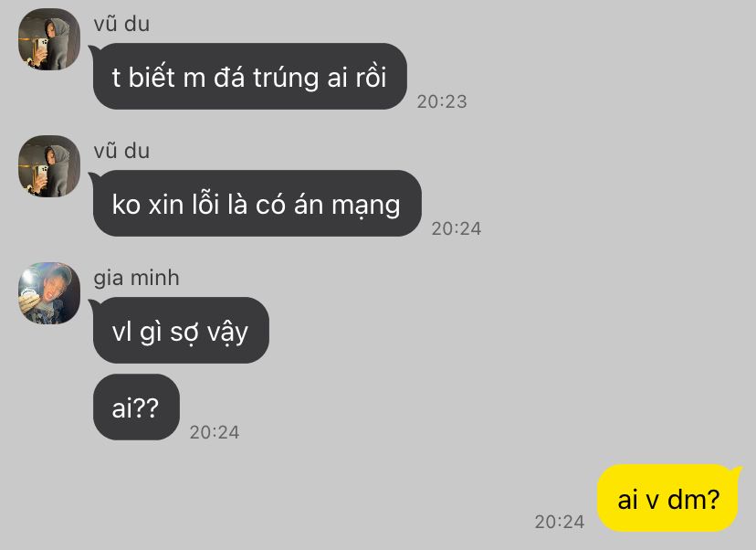Tap the "ai??" message bubble
The image size is (756, 550).
click(136, 407)
